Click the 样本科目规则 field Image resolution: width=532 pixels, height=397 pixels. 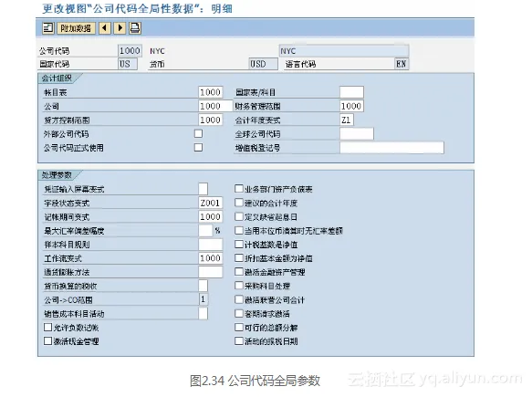click(211, 245)
